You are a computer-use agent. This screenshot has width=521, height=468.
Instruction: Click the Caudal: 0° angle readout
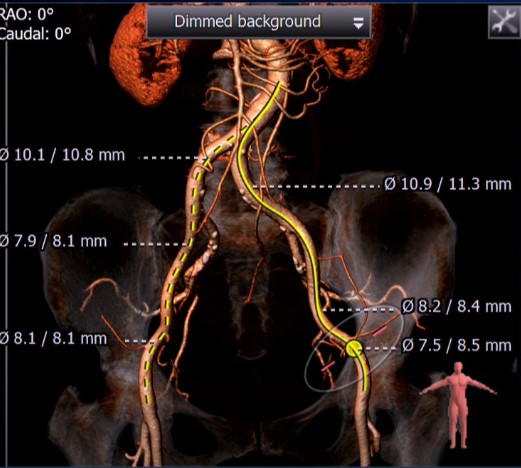click(x=35, y=34)
